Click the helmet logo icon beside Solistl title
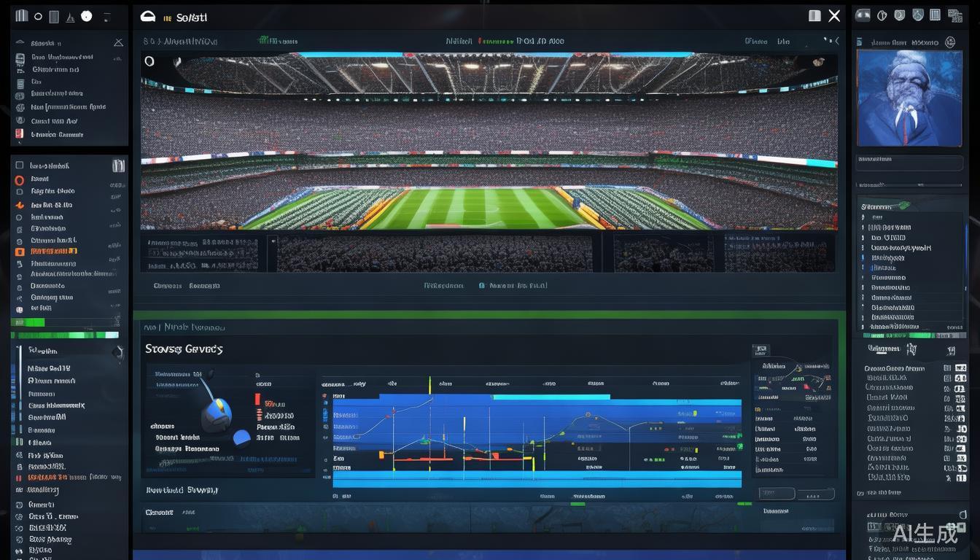 148,17
